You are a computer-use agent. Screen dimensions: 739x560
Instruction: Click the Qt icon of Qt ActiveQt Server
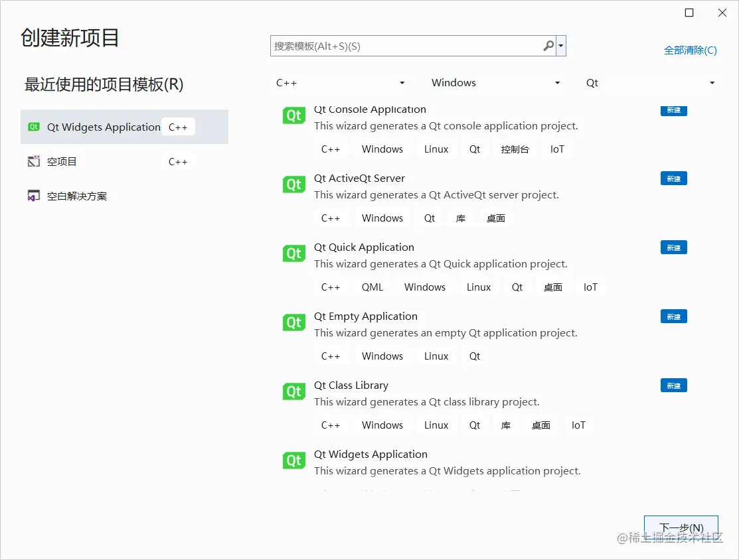click(x=293, y=184)
